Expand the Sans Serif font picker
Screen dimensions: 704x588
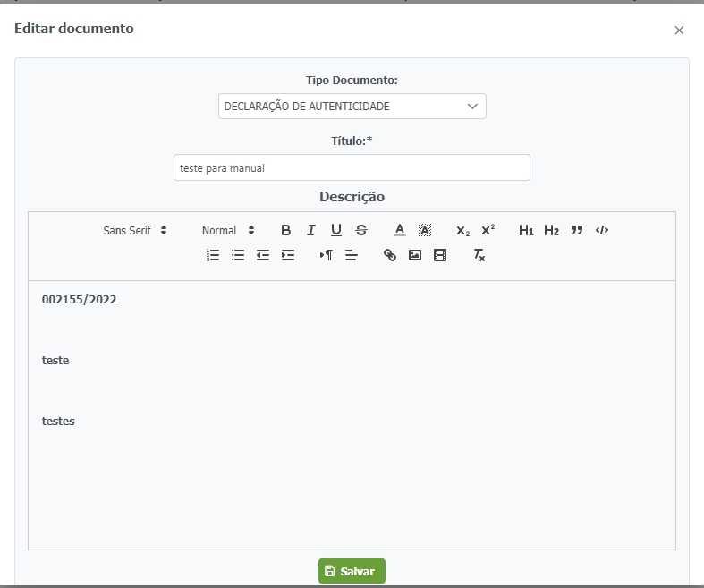tap(135, 230)
